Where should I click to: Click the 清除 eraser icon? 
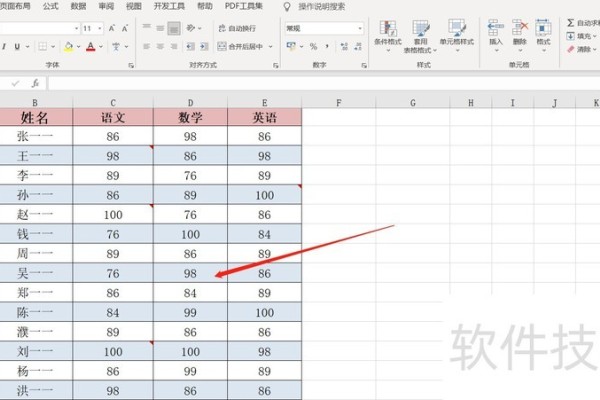pyautogui.click(x=570, y=49)
